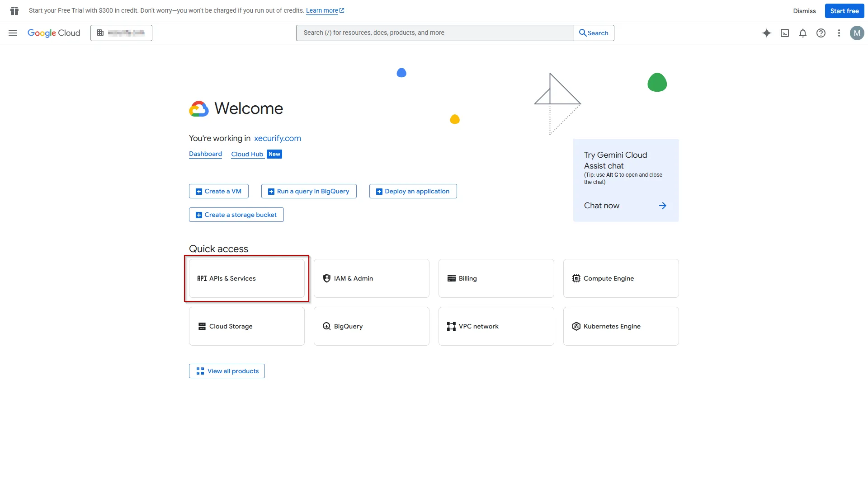The image size is (868, 488).
Task: Click the Google Cloud logo
Action: 54,33
